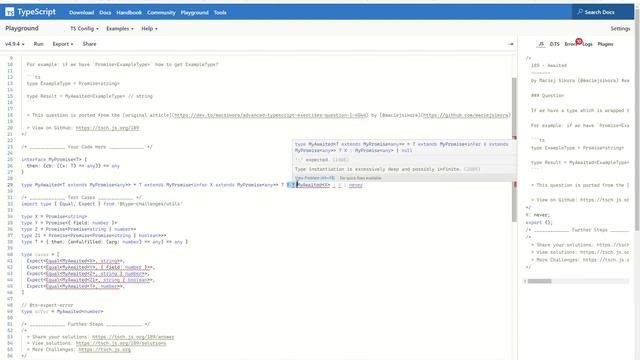Screen dimensions: 640x360
Task: Expand the Help dropdown
Action: click(149, 29)
